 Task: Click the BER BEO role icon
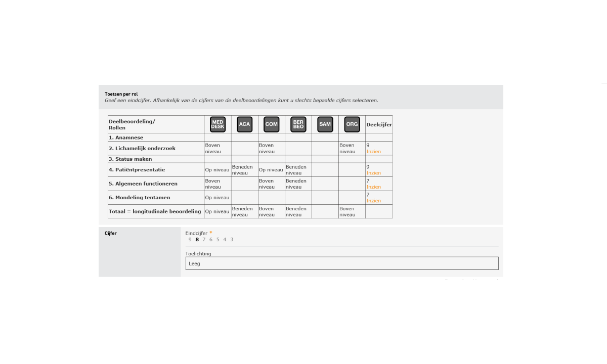298,124
